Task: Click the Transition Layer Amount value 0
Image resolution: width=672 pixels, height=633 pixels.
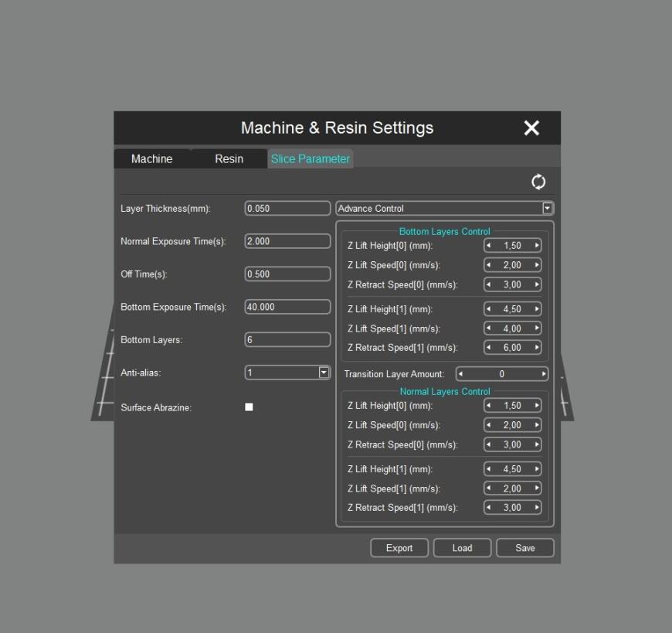Action: [502, 374]
